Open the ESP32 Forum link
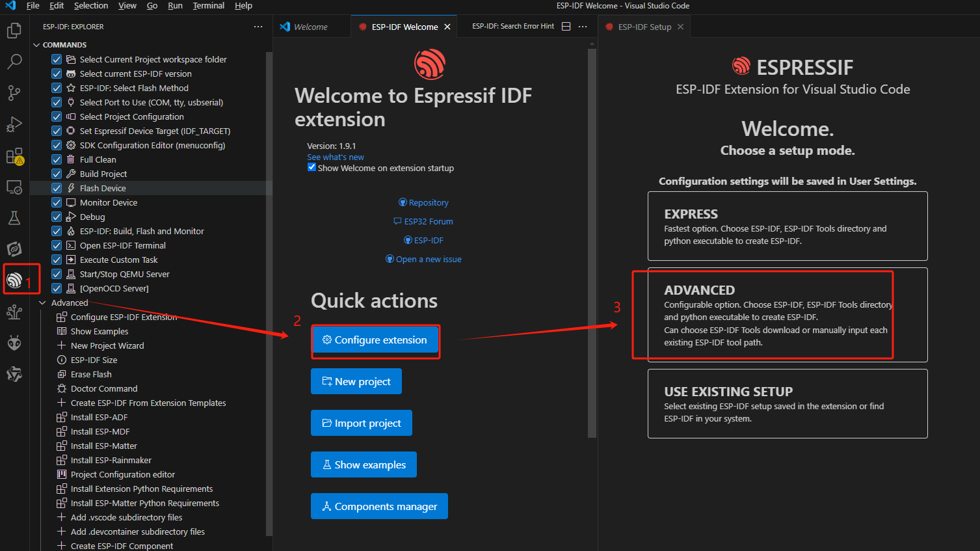Image resolution: width=980 pixels, height=551 pixels. coord(423,221)
